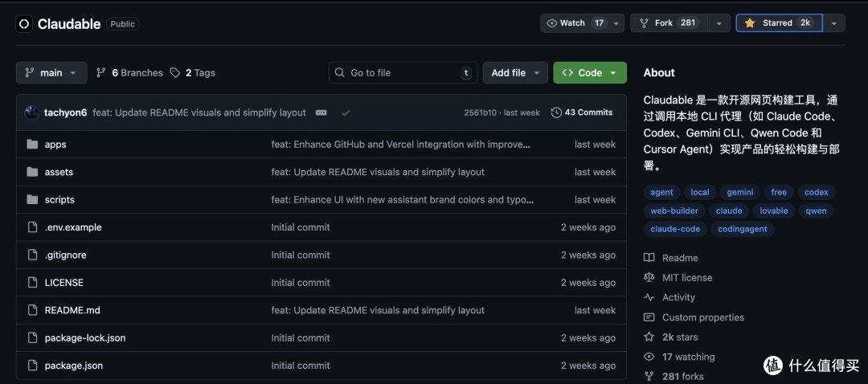Open the Add file dropdown
868x384 pixels.
[x=515, y=72]
